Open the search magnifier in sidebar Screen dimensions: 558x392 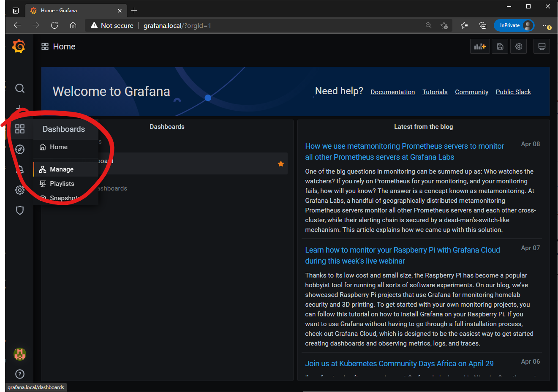(20, 88)
